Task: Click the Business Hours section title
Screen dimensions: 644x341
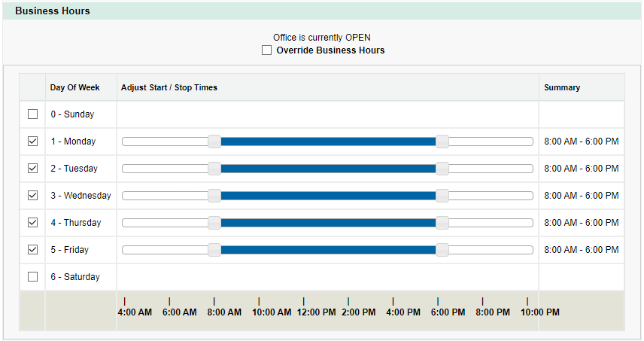Action: 53,11
